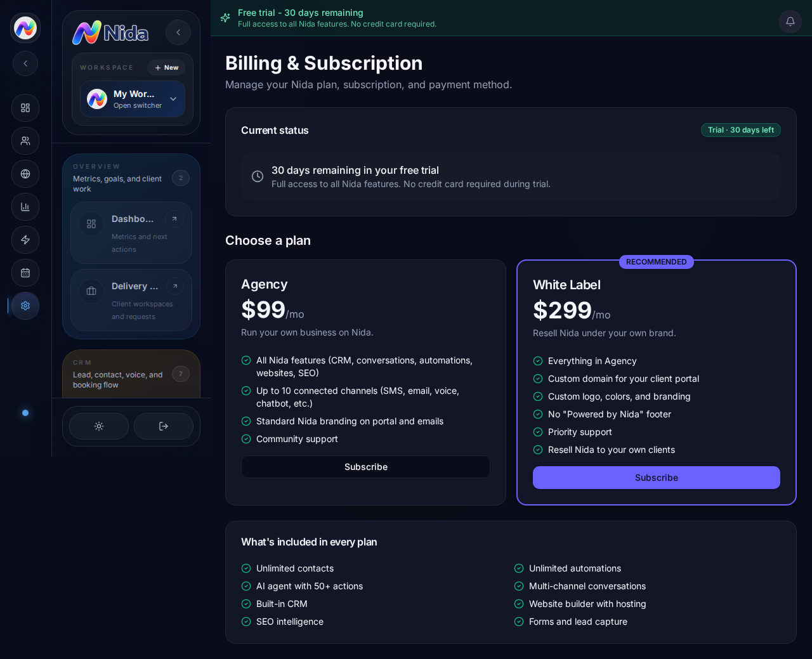Open the Dashboard menu item
This screenshot has width=812, height=659.
131,233
